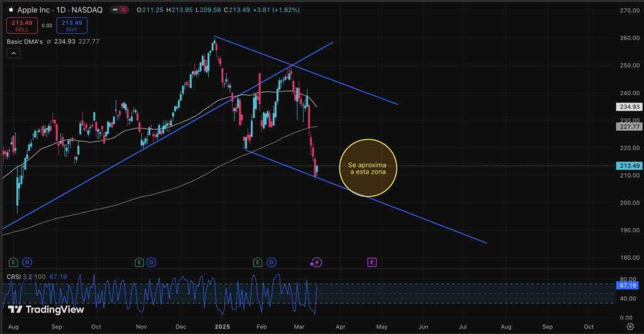This screenshot has width=644, height=334.
Task: Open the August earnings E marker
Action: (14, 261)
